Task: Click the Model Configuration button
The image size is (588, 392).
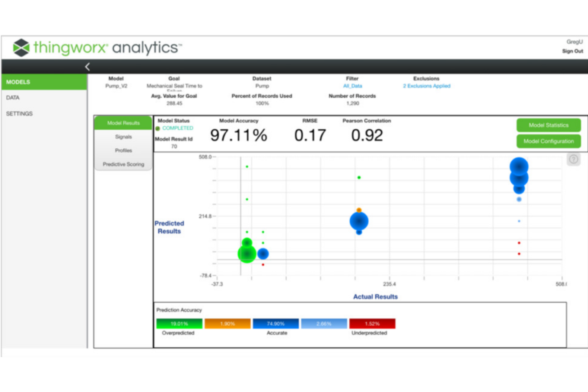Action: pos(548,141)
